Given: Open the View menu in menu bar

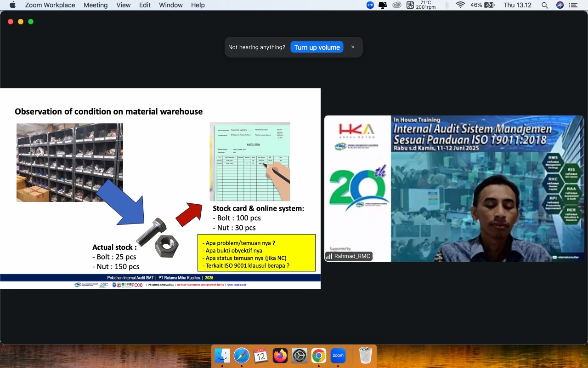Looking at the screenshot, I should tap(124, 5).
